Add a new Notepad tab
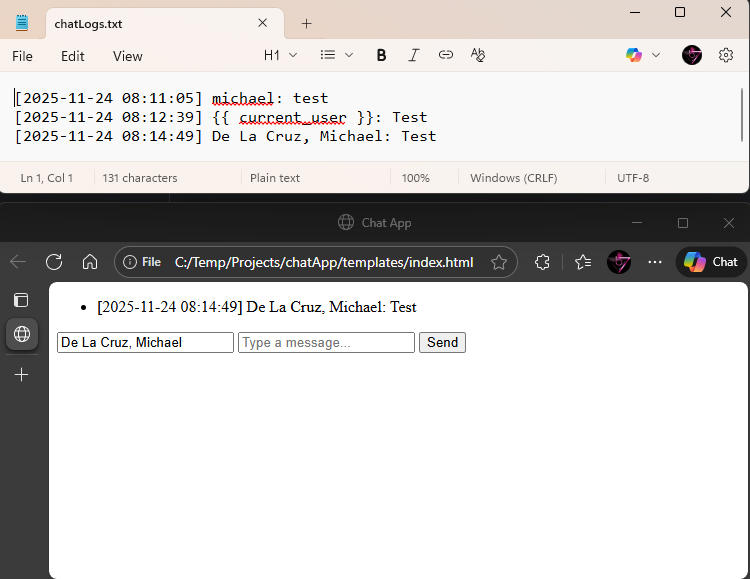750x579 pixels. [x=306, y=23]
